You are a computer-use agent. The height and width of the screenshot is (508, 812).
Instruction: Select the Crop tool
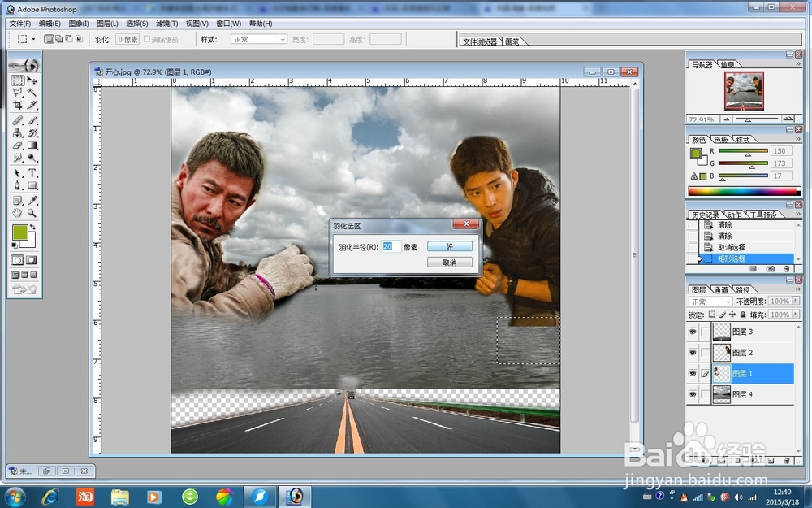(x=18, y=105)
